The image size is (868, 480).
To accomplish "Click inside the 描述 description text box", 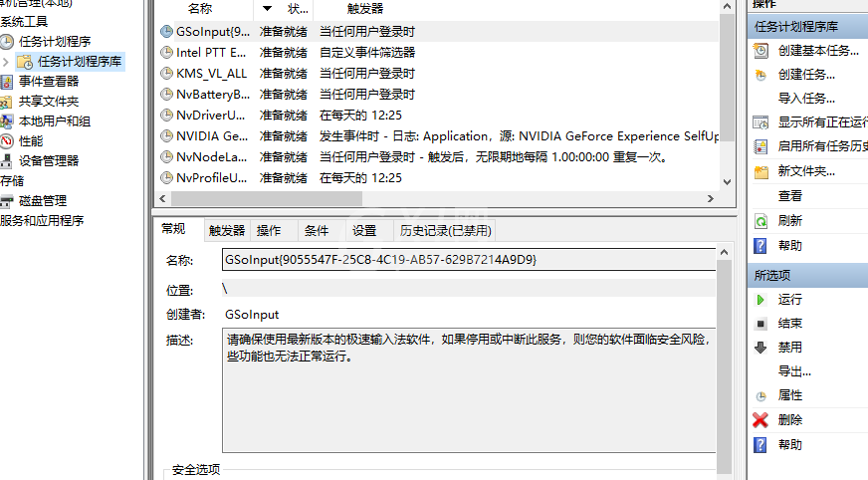I will (x=469, y=390).
